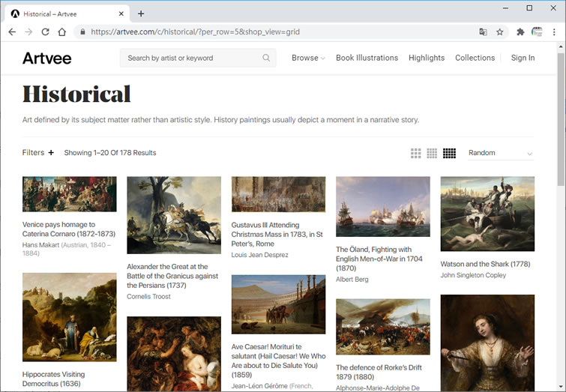Open the browser home page icon
Screen dimensions: 566x392
62,31
